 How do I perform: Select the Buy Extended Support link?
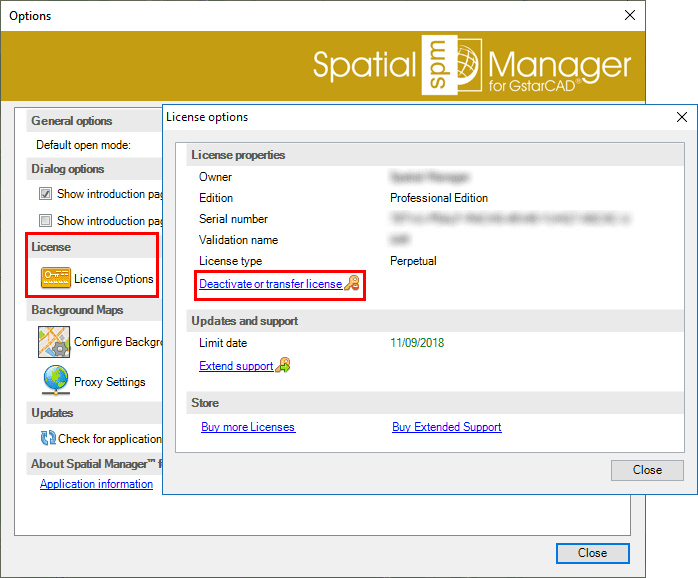446,427
